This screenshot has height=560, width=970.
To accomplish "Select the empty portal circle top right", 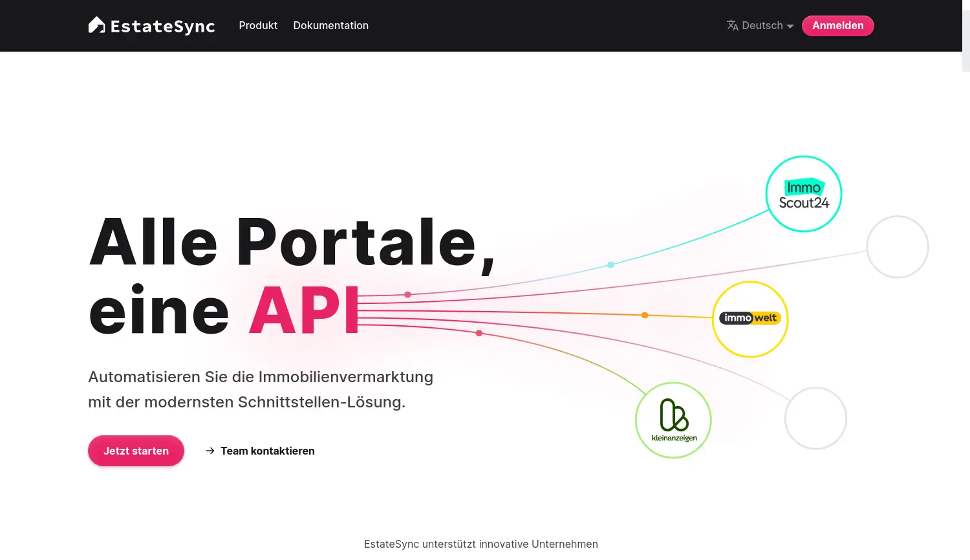I will click(x=898, y=246).
